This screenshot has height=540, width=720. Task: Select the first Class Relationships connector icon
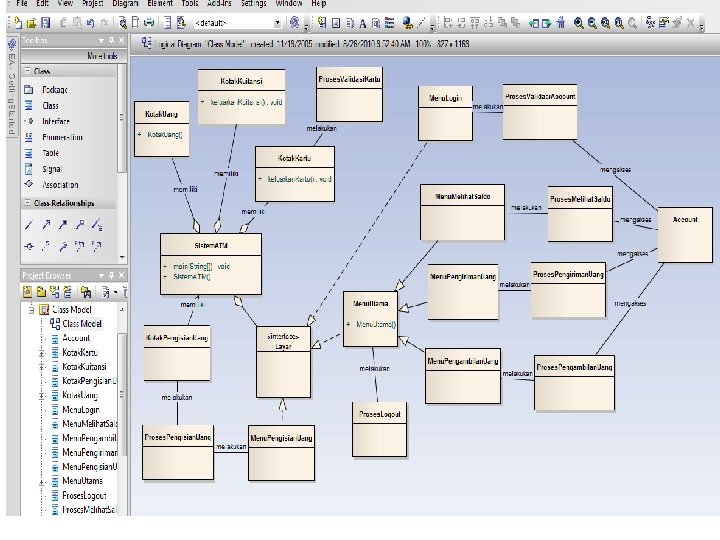tap(29, 225)
